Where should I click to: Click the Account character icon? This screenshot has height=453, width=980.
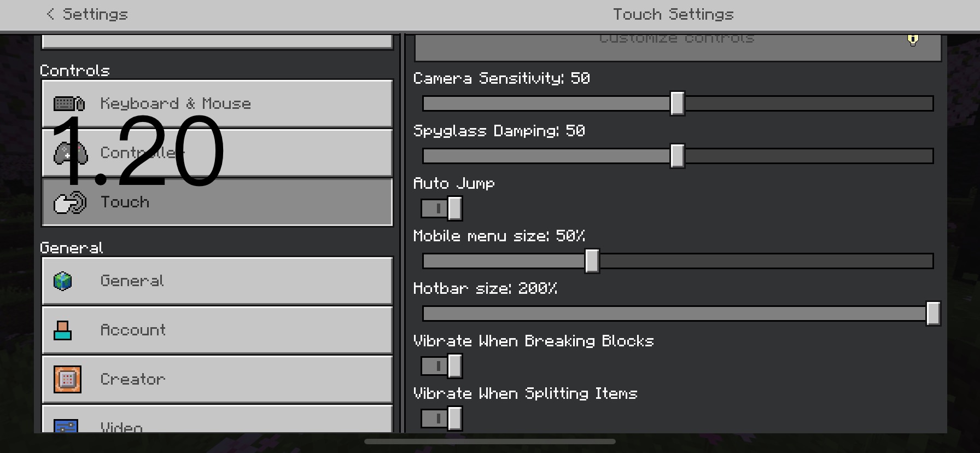coord(63,330)
